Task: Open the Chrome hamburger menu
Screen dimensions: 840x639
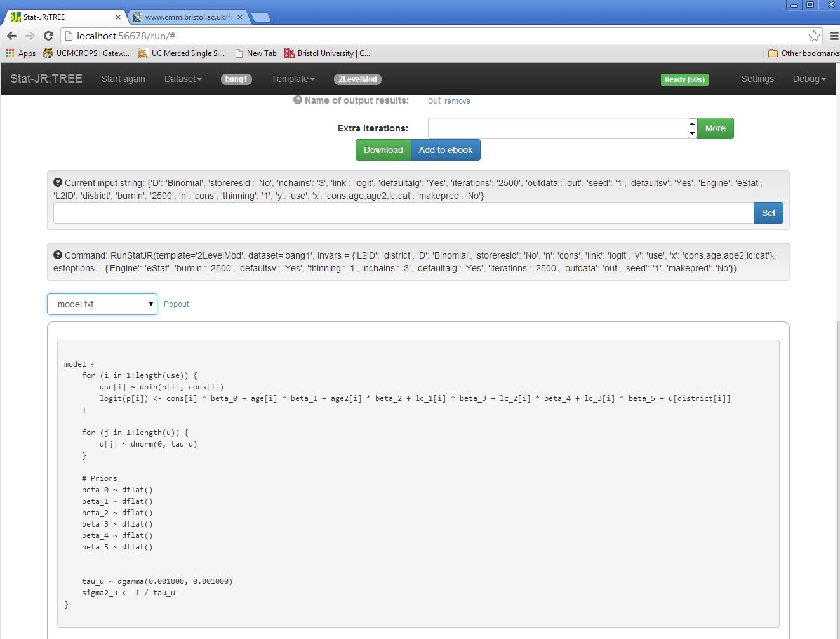Action: (x=834, y=36)
